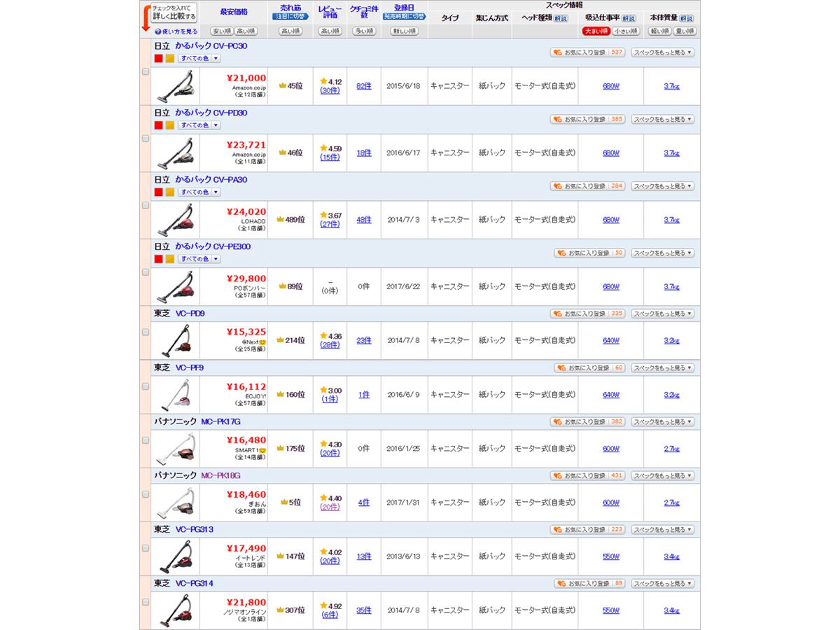Sort 吸込仕事率 by 小さい順
The width and height of the screenshot is (840, 630).
626,31
